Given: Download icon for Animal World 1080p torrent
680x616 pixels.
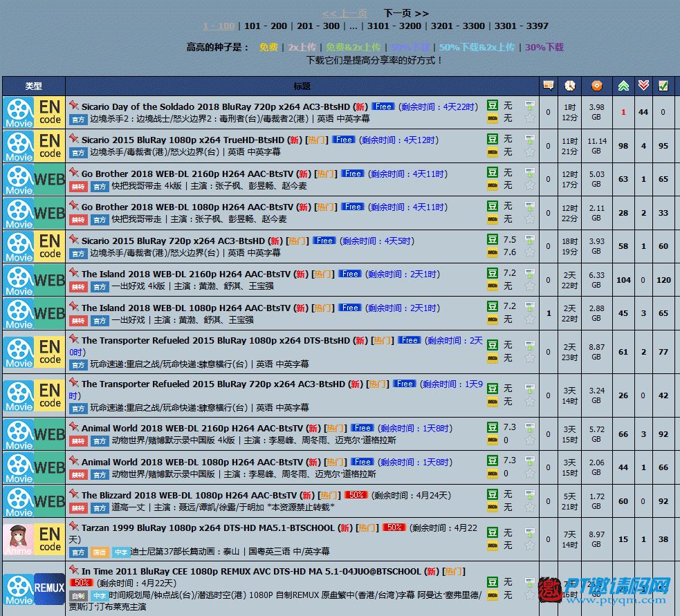Looking at the screenshot, I should click(x=529, y=460).
